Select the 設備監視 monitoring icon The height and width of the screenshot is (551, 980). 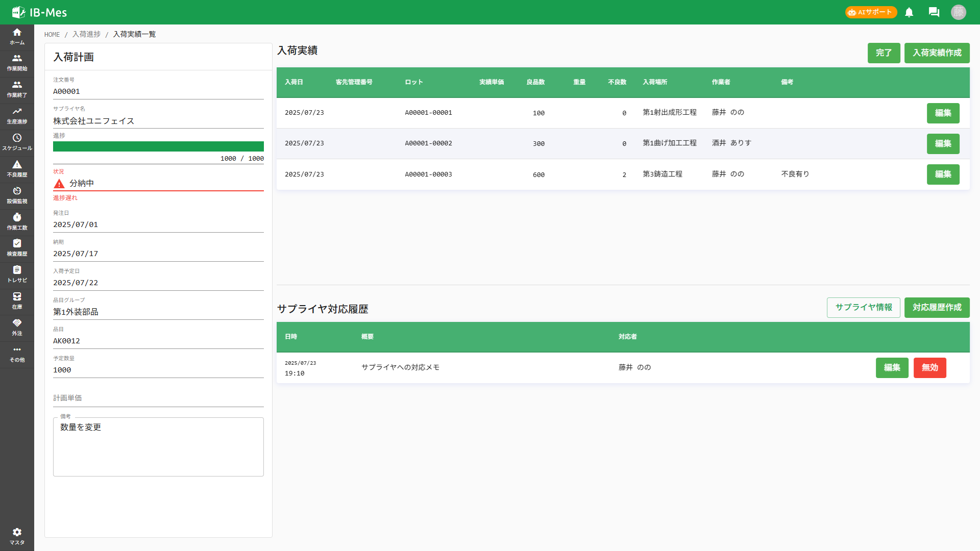coord(17,195)
